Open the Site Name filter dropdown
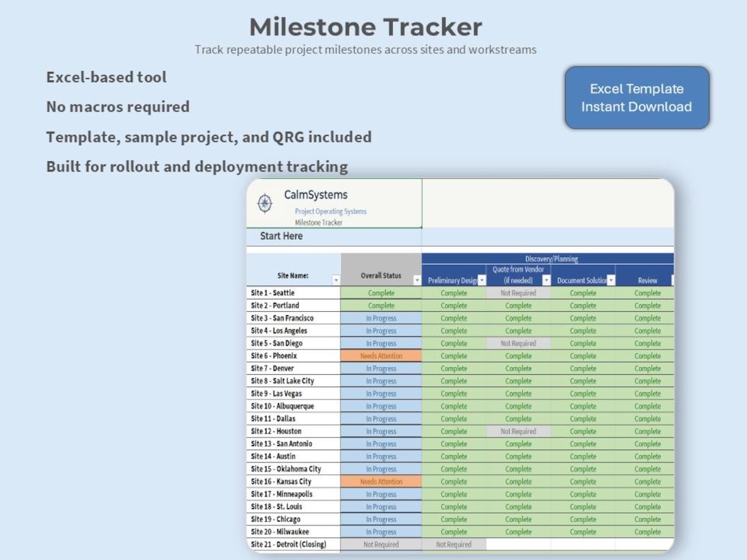This screenshot has width=747, height=560. point(336,281)
